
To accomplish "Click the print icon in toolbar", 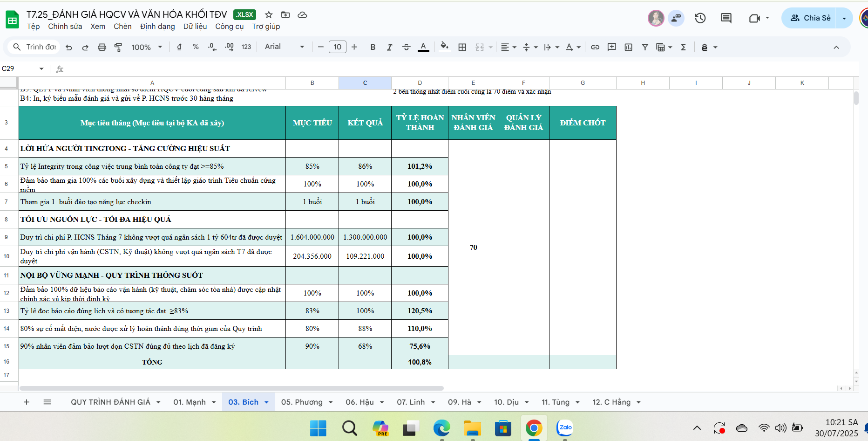I will coord(102,47).
